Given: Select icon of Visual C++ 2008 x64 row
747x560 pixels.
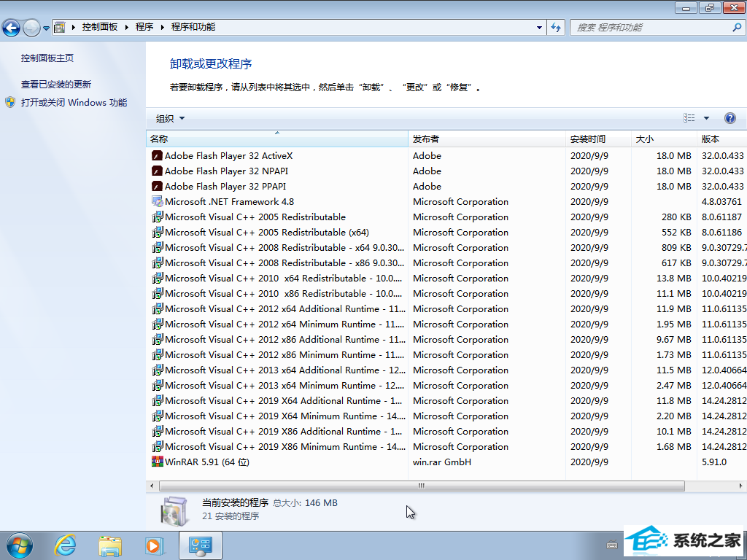Looking at the screenshot, I should (x=158, y=248).
